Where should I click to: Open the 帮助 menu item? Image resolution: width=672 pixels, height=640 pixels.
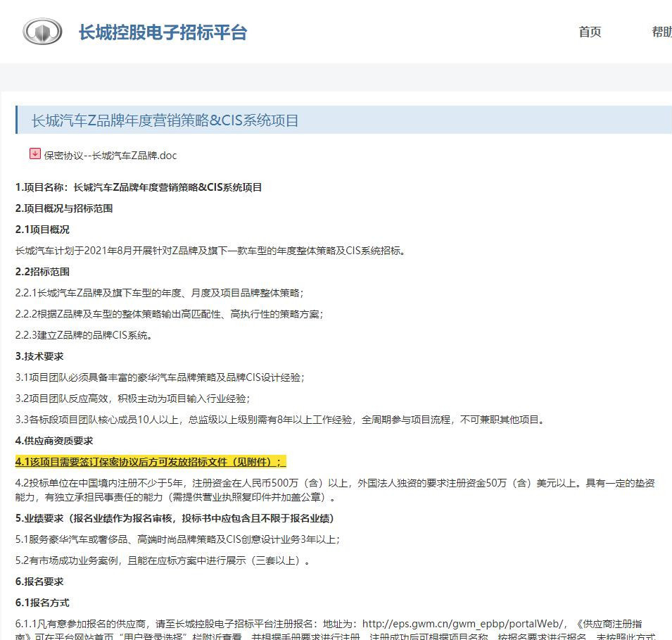point(661,32)
